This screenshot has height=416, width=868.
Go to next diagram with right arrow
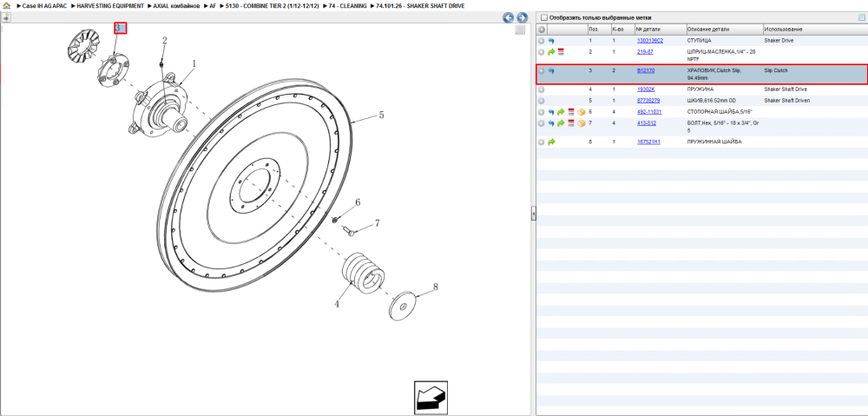(522, 17)
